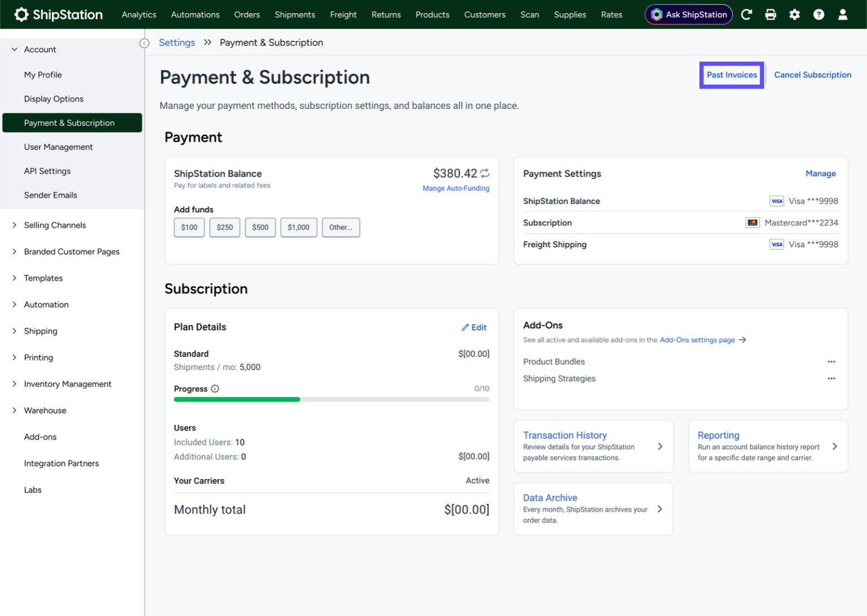Click the Progress info icon
867x616 pixels.
tap(215, 389)
